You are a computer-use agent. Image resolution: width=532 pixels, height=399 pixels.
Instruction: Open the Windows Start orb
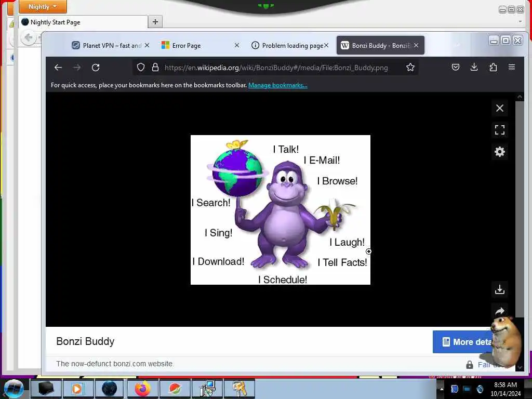click(x=14, y=389)
